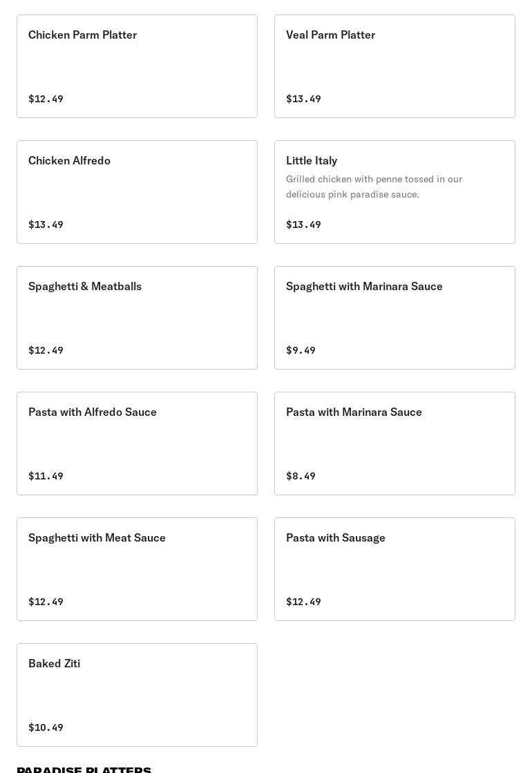The width and height of the screenshot is (532, 773).
Task: Click the Chicken Alfredo price
Action: click(46, 225)
